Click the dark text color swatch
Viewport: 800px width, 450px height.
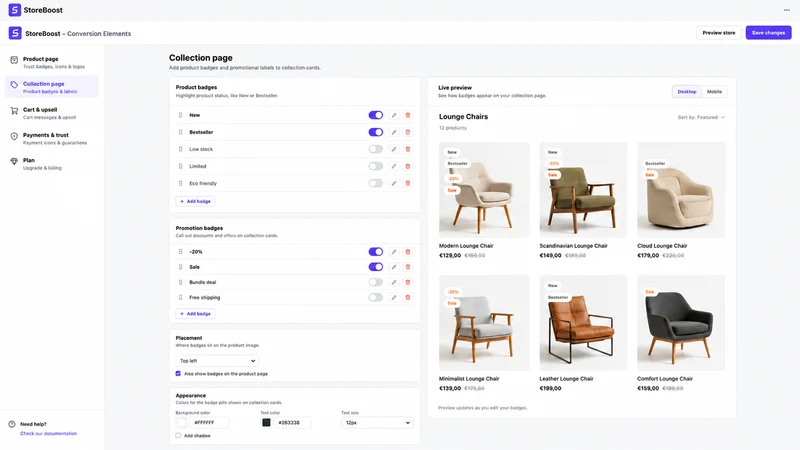pos(266,422)
